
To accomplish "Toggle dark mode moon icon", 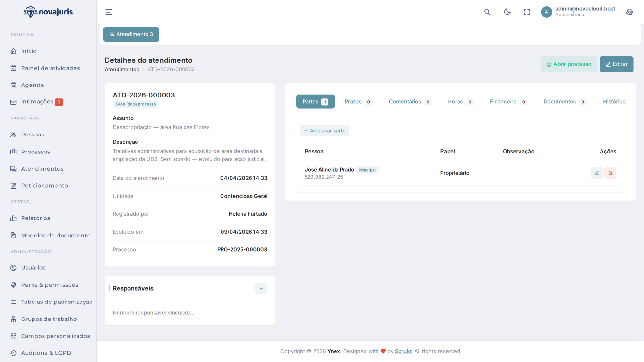I will [507, 12].
